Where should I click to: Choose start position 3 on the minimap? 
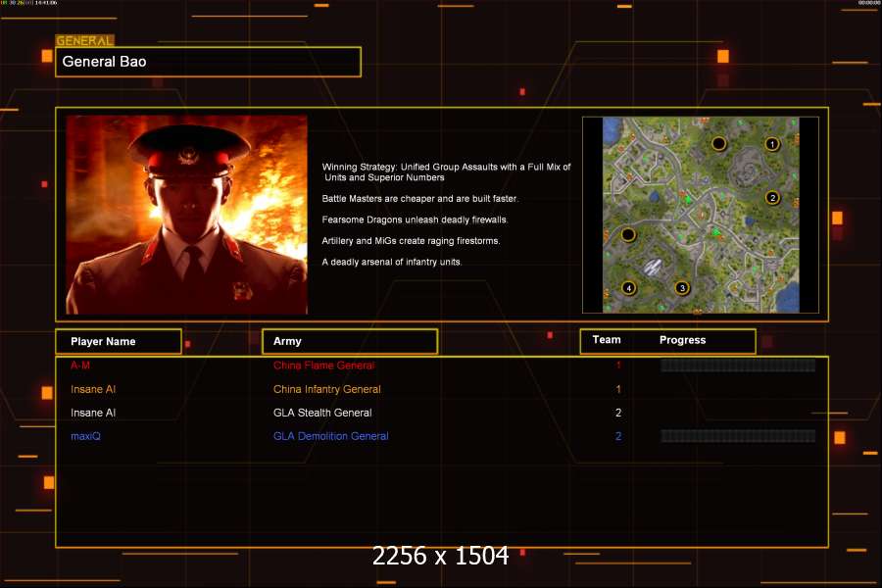tap(683, 288)
